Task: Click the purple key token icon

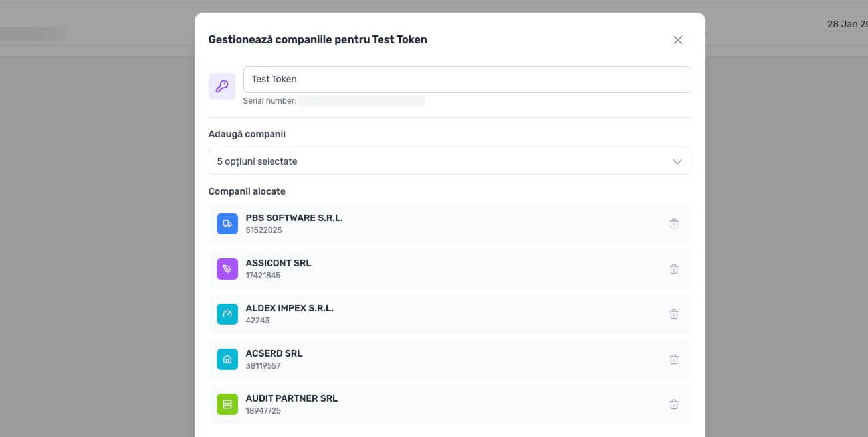Action: (222, 86)
